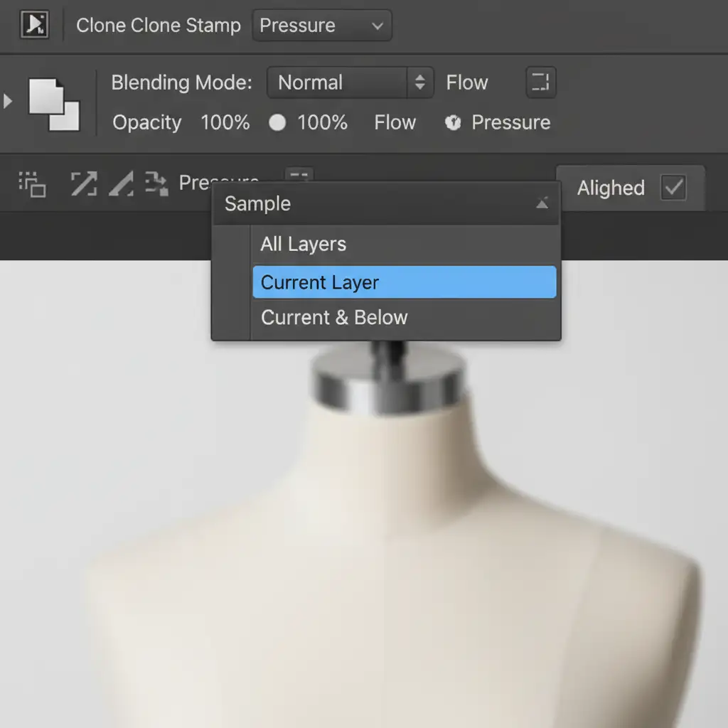Screen dimensions: 728x728
Task: Click the small icon partially hidden above Sample
Action: (299, 175)
